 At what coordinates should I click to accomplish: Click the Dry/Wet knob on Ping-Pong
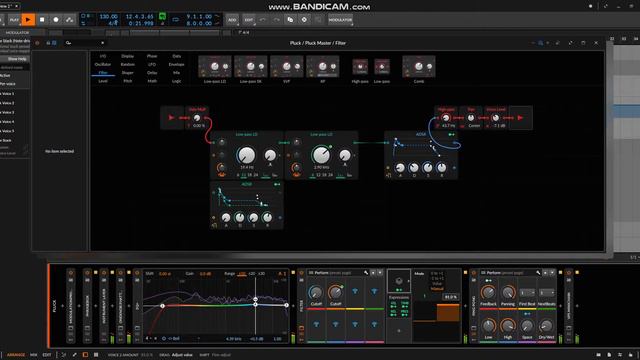(546, 326)
